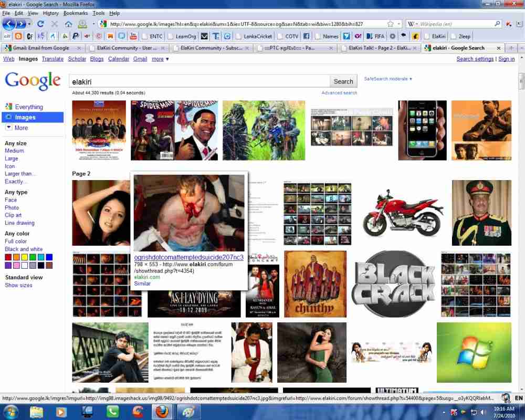The width and height of the screenshot is (525, 420).
Task: Expand the SafeSearch moderate dropdown
Action: click(388, 79)
